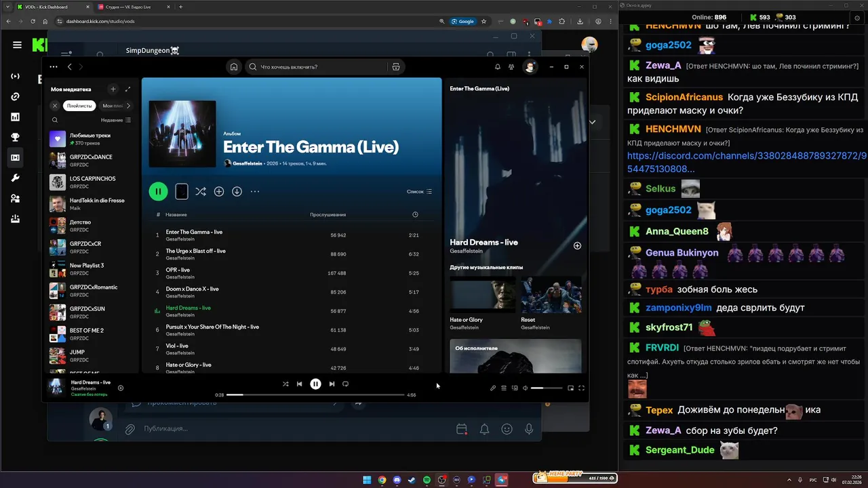Open Browse icon inside Spotify search bar
The image size is (868, 488).
pos(396,66)
